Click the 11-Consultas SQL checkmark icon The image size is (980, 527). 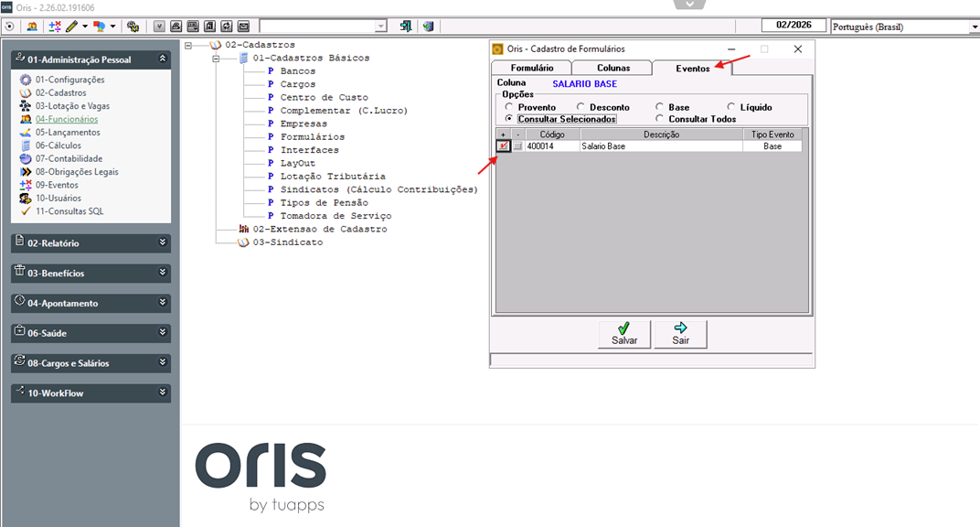tap(26, 211)
